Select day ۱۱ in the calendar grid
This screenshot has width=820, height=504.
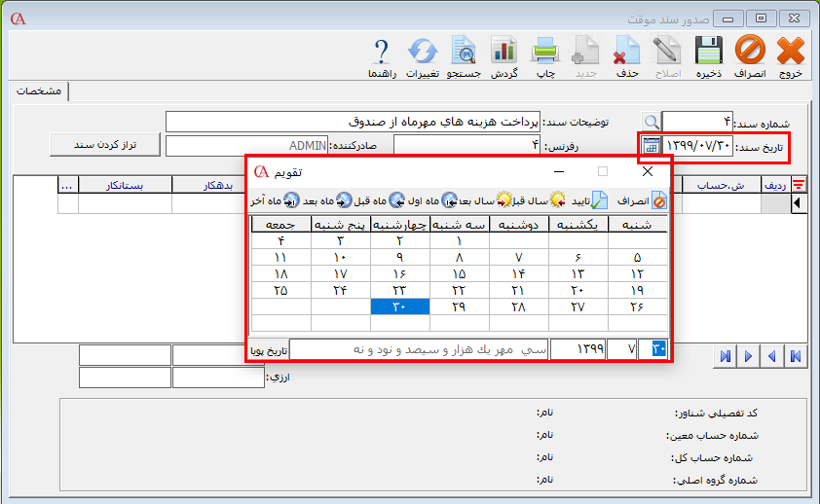click(x=280, y=258)
